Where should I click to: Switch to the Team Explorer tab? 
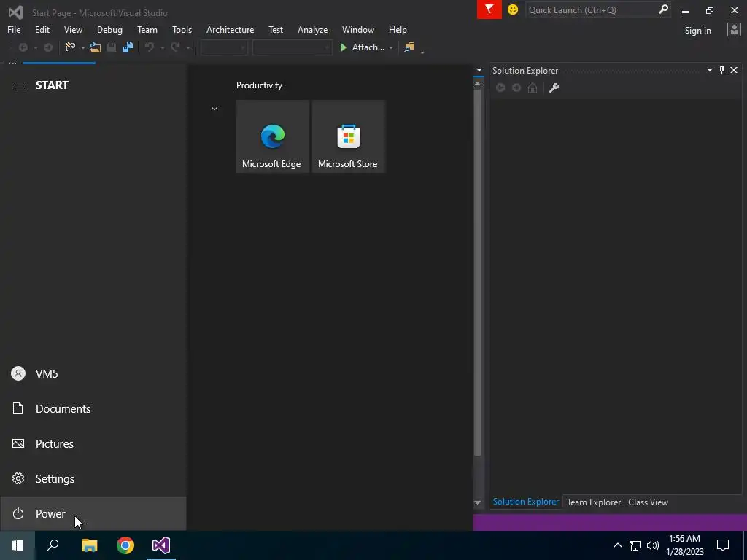[x=594, y=502]
